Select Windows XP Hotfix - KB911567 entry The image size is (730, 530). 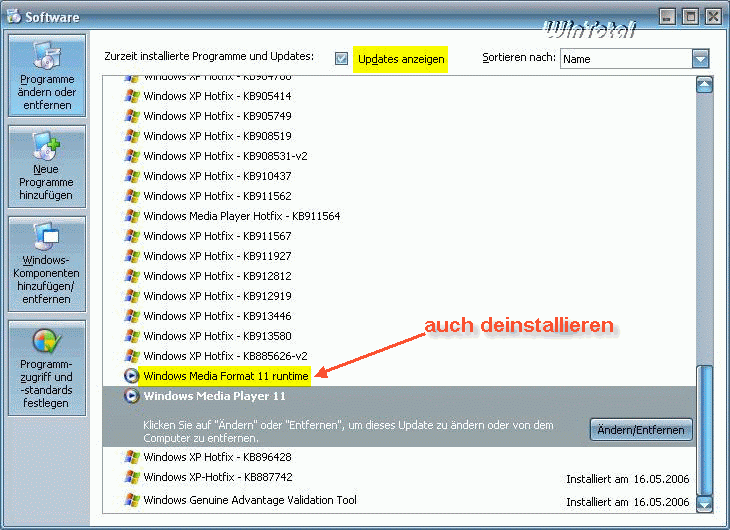217,236
